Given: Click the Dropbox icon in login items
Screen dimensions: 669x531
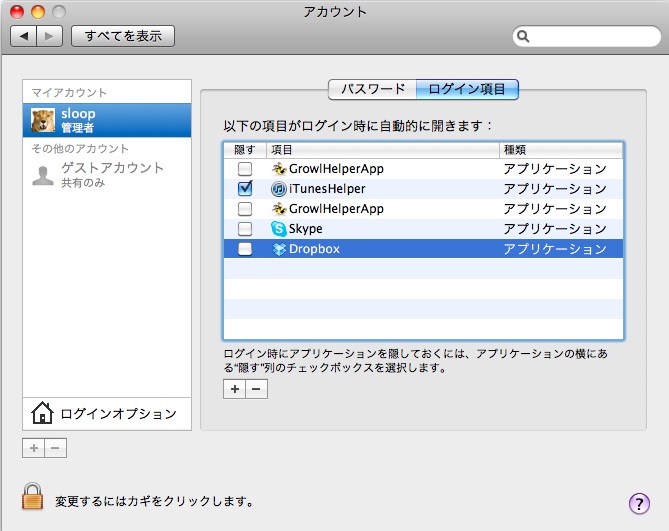Looking at the screenshot, I should tap(279, 249).
